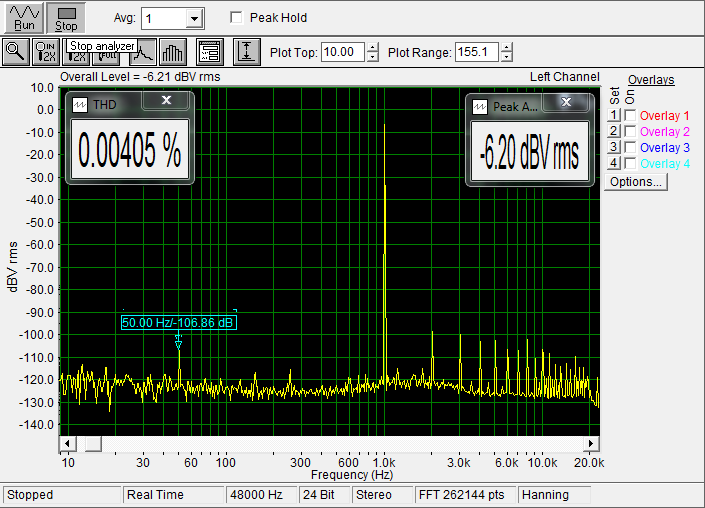Viewport: 705px width, 508px height.
Task: Click the dBV rms vertical axis label
Action: pyautogui.click(x=13, y=267)
